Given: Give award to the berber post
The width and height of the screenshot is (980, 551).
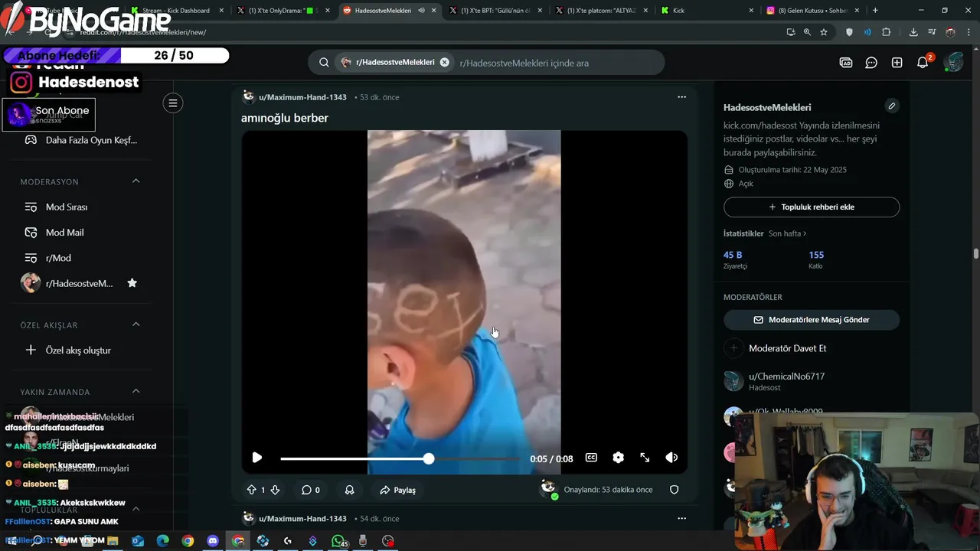Looking at the screenshot, I should click(349, 490).
